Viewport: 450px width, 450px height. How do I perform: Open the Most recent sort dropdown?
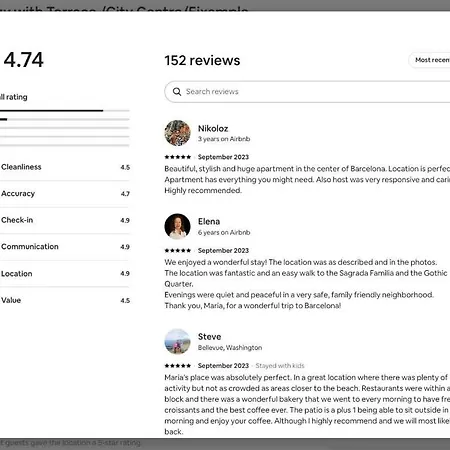430,60
